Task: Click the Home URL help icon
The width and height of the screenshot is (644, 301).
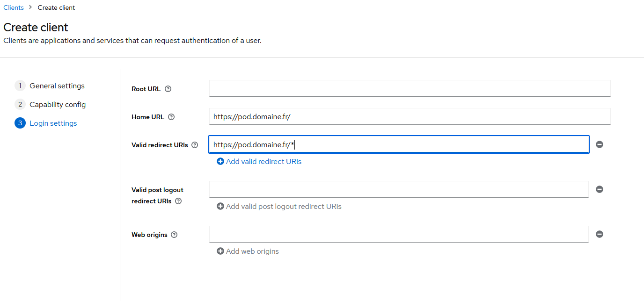Action: click(x=171, y=117)
